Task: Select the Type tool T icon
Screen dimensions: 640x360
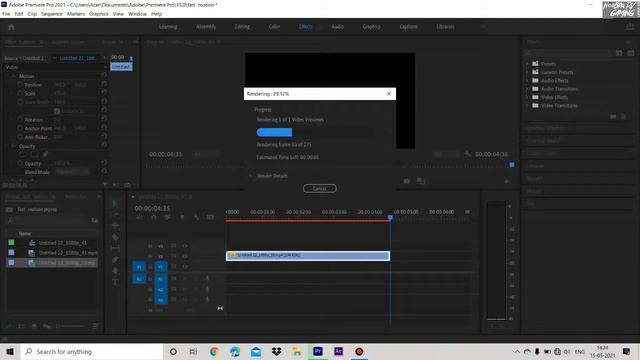Action: (115, 282)
